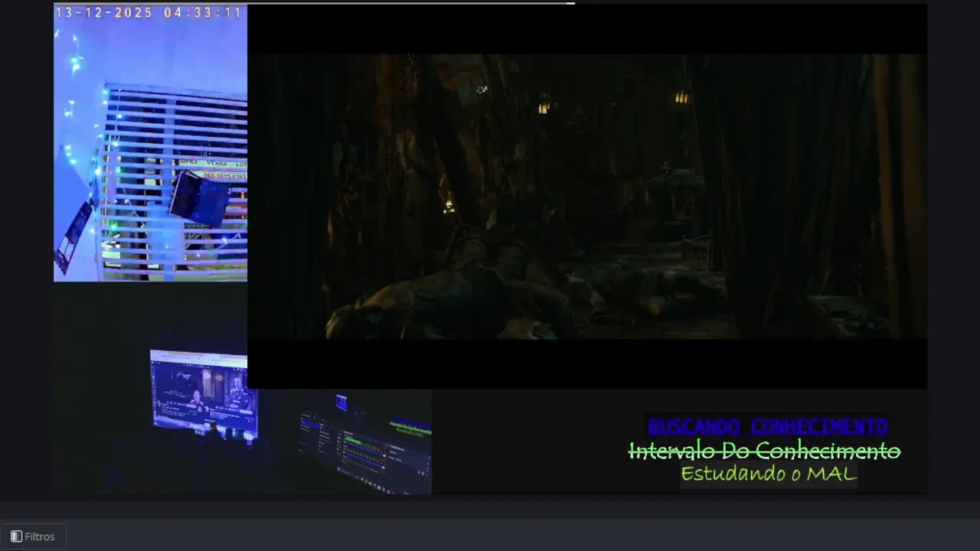Select the 'Intervalo Do Conhecimento' strikethrough text
The height and width of the screenshot is (551, 980).
point(765,451)
